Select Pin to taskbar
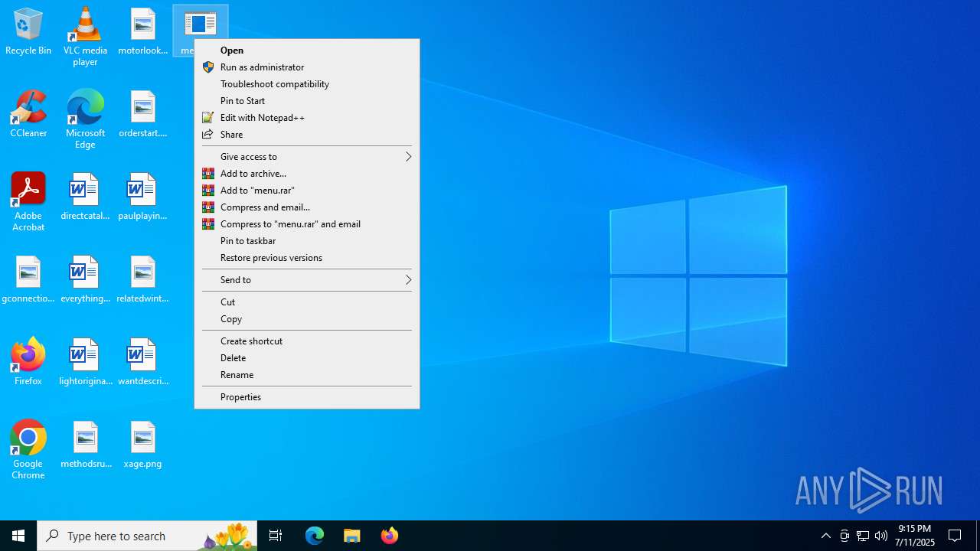980x551 pixels. coord(307,241)
